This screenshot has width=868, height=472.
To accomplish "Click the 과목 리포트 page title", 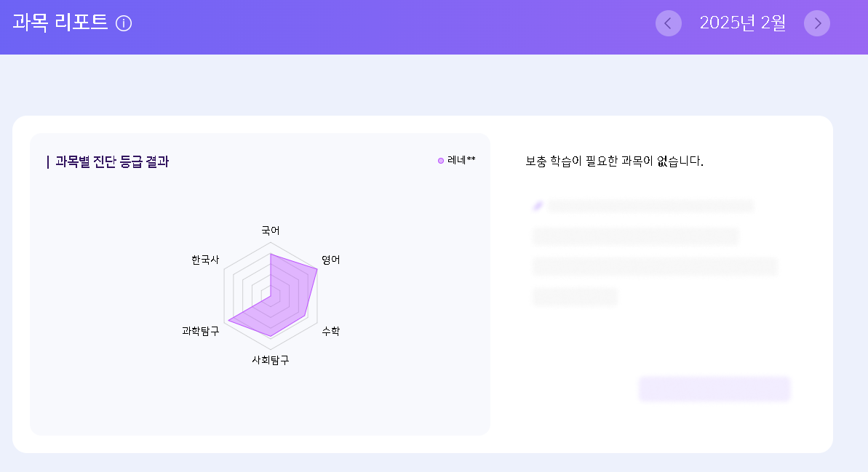I will pyautogui.click(x=60, y=23).
